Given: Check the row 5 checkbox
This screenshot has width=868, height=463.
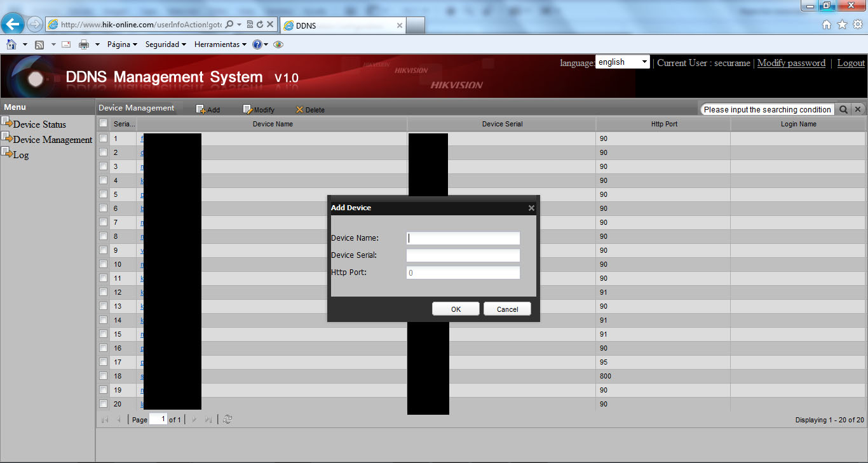Looking at the screenshot, I should pyautogui.click(x=103, y=194).
